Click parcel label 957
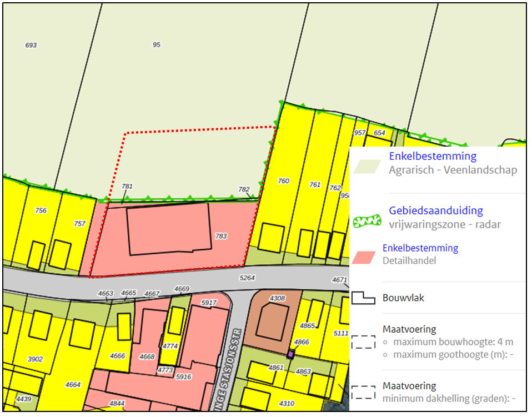The width and height of the screenshot is (532, 417). click(x=360, y=133)
